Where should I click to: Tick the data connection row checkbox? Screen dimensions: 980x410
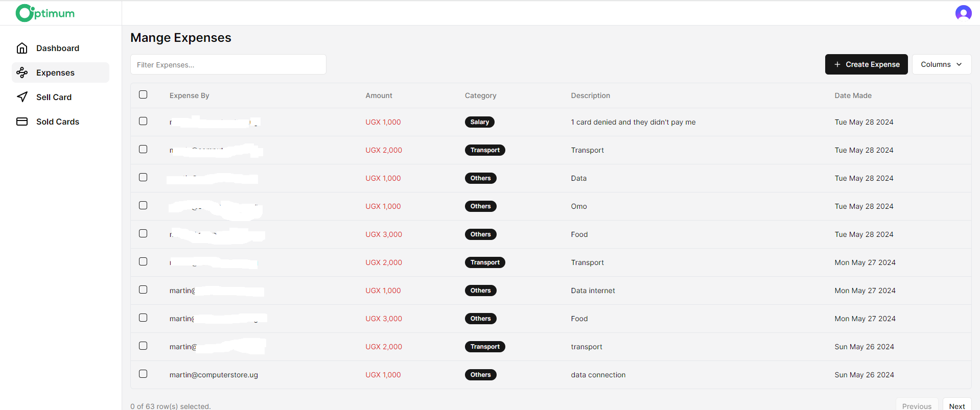coord(143,374)
